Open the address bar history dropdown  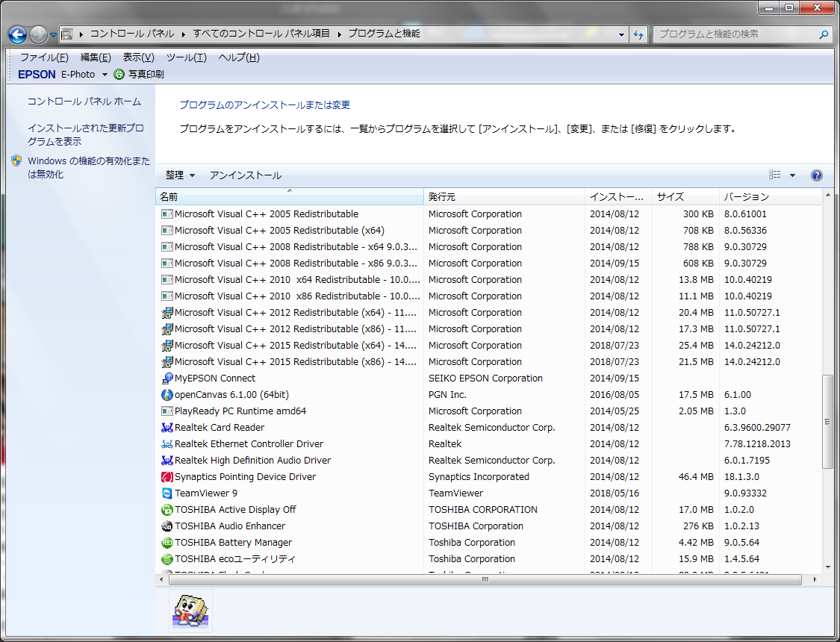[x=622, y=34]
